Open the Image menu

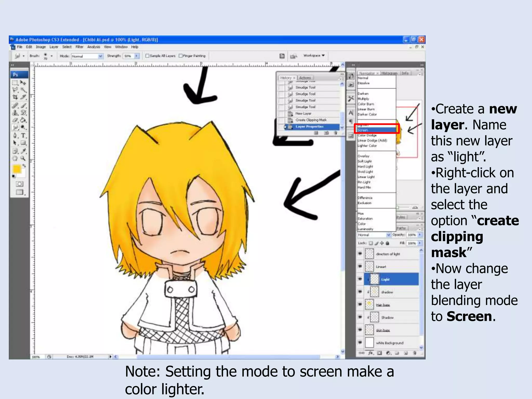click(x=41, y=47)
